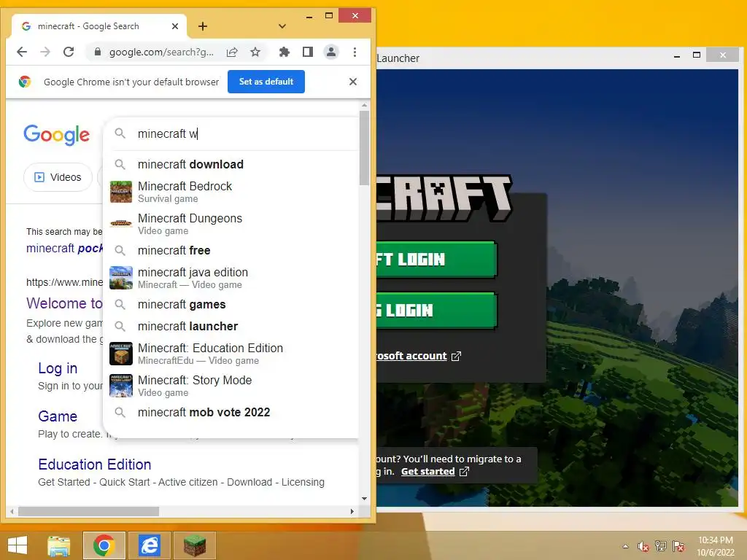Choose the minecraft download suggestion
Image resolution: width=747 pixels, height=560 pixels.
(231, 164)
